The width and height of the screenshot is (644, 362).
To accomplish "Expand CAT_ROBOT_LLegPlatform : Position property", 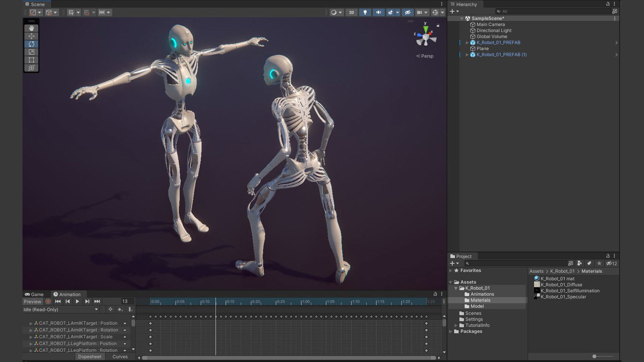I will (31, 344).
